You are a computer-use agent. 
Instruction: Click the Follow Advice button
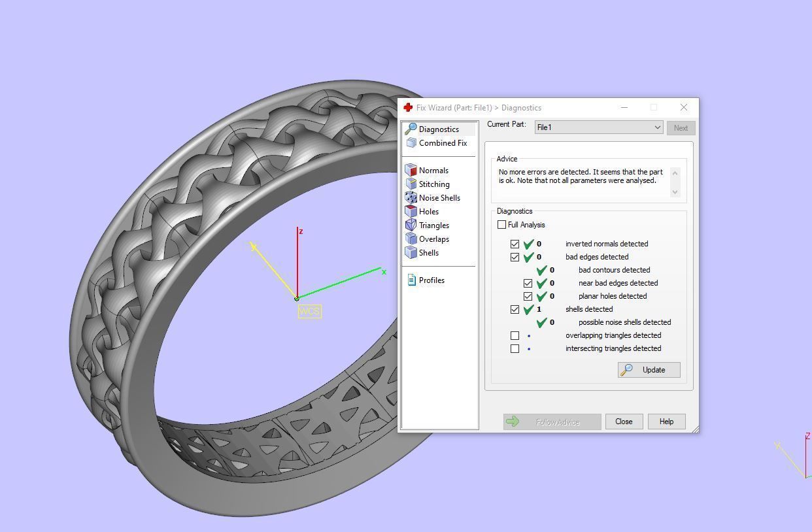552,422
